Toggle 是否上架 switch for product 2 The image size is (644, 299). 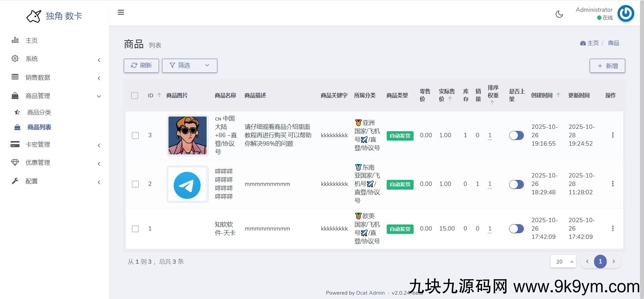coord(516,184)
